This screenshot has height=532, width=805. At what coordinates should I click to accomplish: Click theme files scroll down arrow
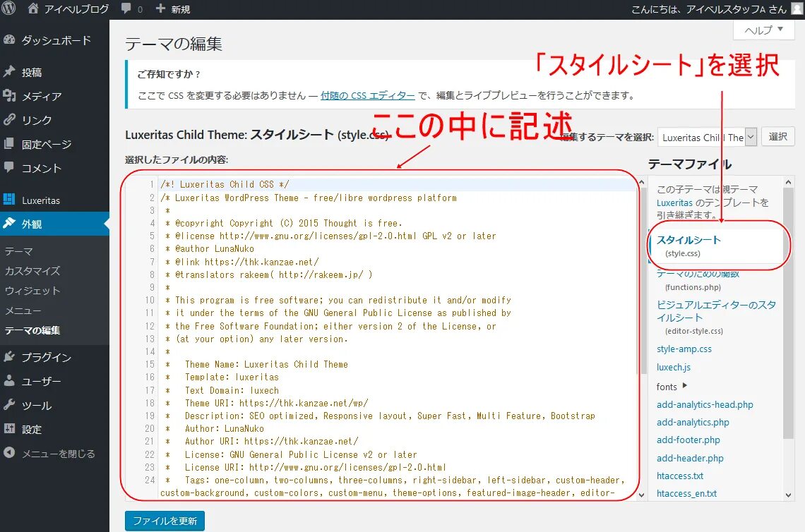point(789,495)
